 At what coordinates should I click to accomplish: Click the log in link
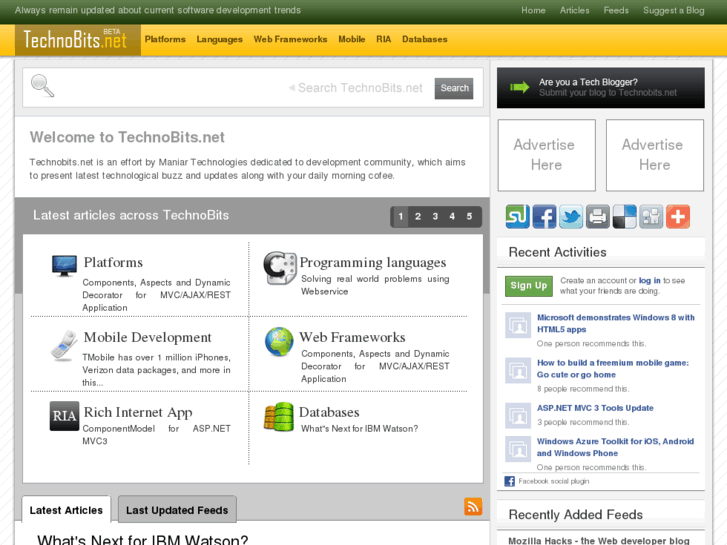tap(650, 281)
